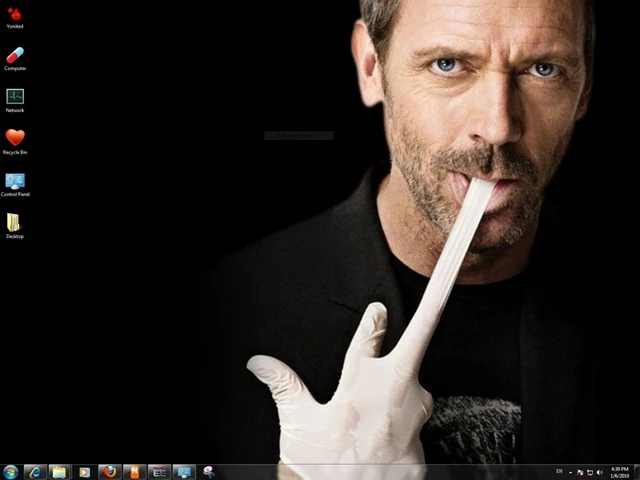The image size is (640, 480).
Task: Click the EN language indicator
Action: [559, 472]
